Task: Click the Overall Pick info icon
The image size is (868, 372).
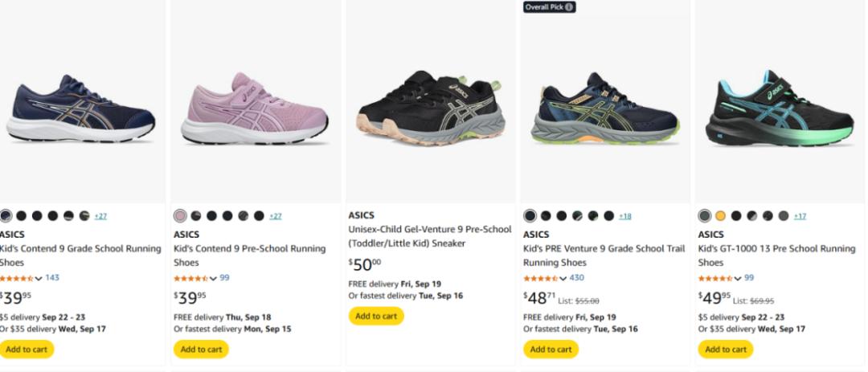Action: (x=569, y=7)
